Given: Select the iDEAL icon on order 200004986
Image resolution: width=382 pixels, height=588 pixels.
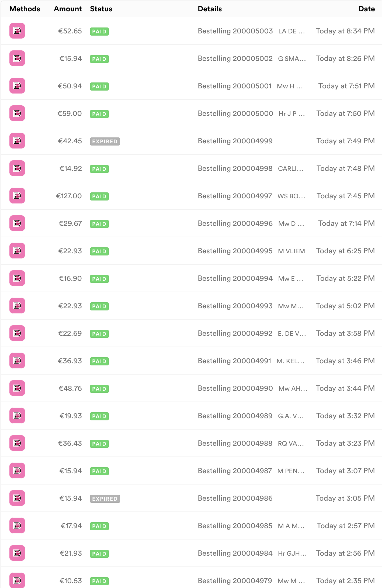Looking at the screenshot, I should (x=17, y=498).
